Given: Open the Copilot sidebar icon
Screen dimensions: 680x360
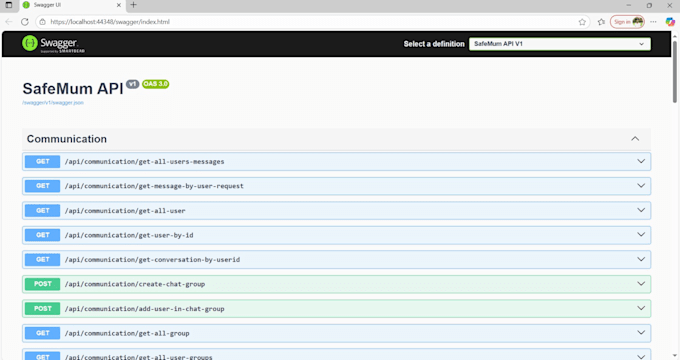Looking at the screenshot, I should coord(670,22).
